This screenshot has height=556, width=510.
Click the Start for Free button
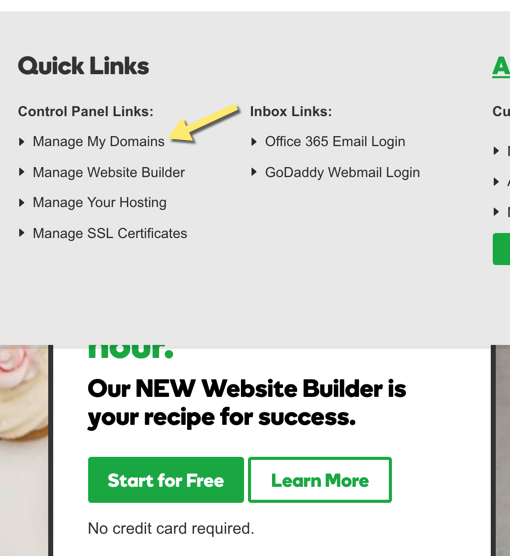click(x=166, y=480)
